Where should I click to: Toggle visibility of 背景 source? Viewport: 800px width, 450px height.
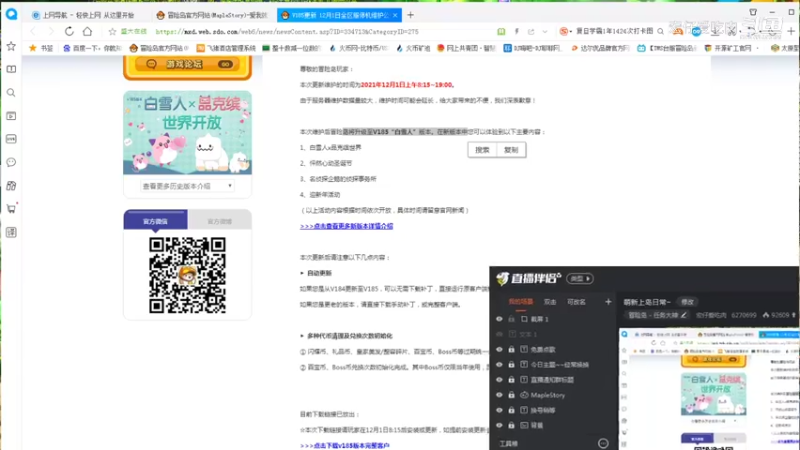pos(499,426)
